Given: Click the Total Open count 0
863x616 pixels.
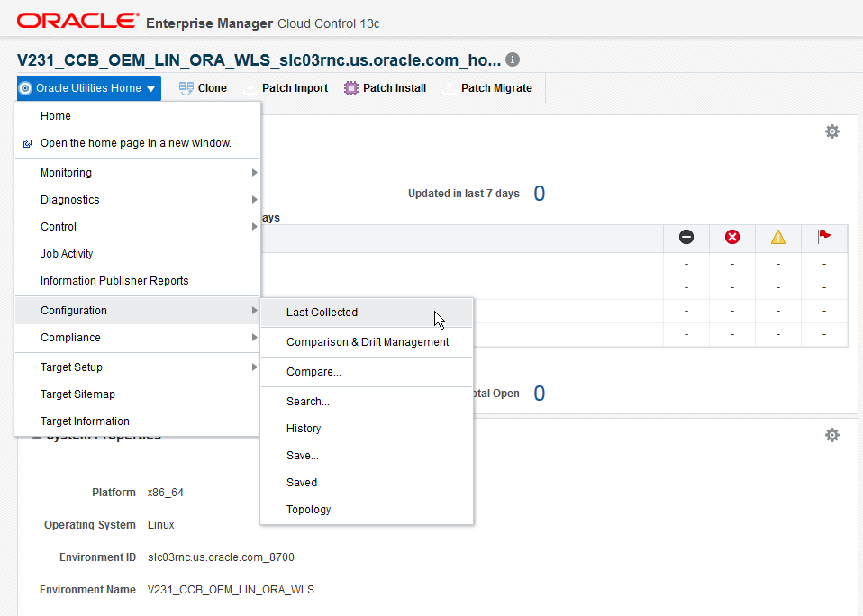Looking at the screenshot, I should (x=540, y=394).
